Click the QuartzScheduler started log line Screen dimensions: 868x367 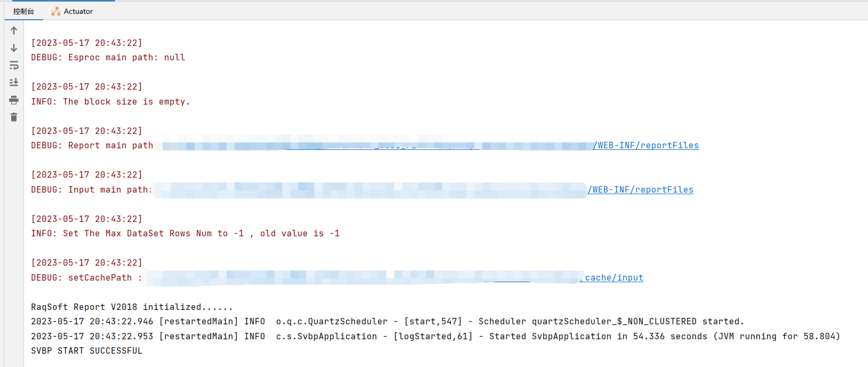387,322
